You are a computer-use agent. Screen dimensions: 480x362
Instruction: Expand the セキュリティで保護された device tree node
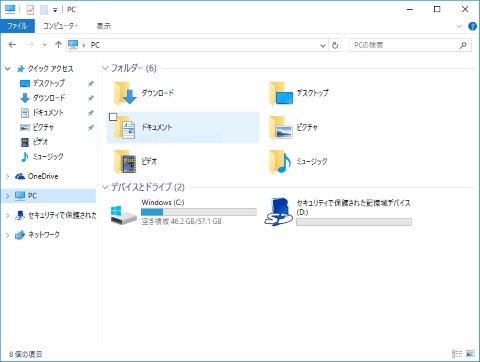8,216
